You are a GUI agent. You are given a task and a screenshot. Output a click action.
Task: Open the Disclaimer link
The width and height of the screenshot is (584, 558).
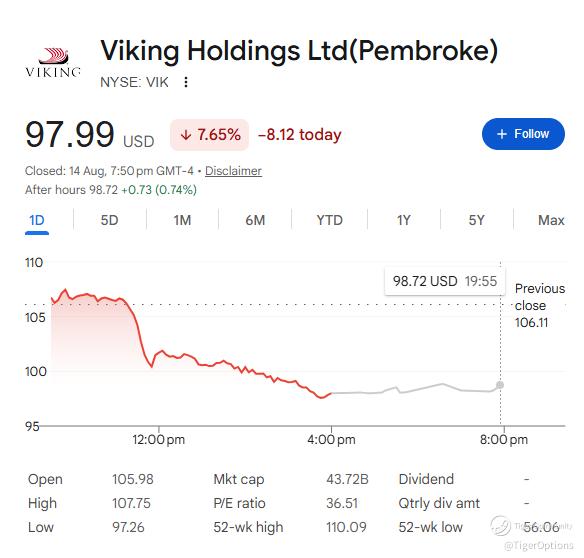point(233,171)
